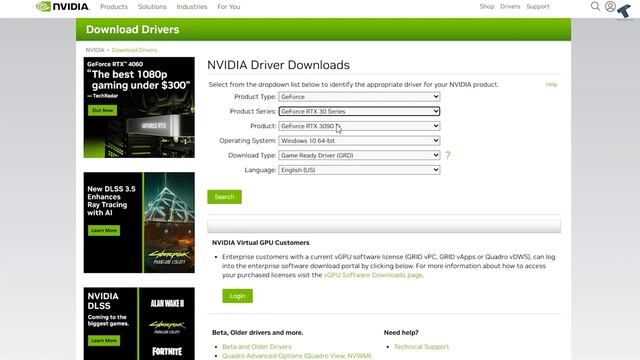
Task: Click the GeForce RTX 4060 ad image
Action: pyautogui.click(x=139, y=107)
